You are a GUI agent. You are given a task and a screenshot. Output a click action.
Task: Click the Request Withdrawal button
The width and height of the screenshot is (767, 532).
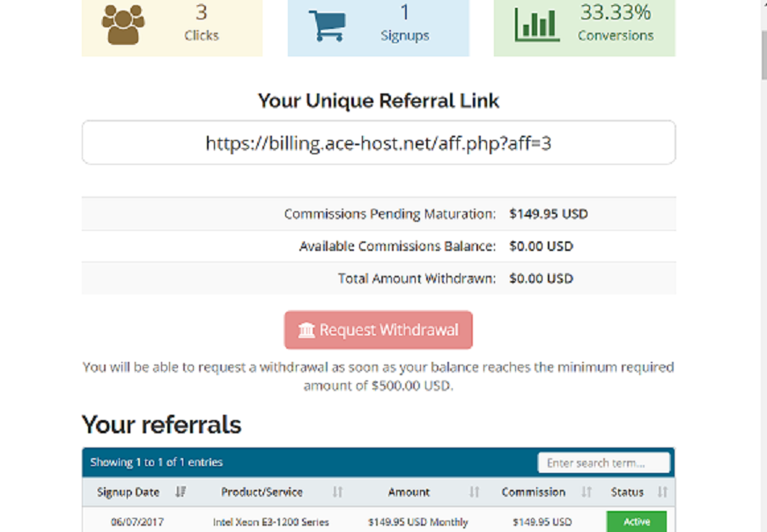379,330
